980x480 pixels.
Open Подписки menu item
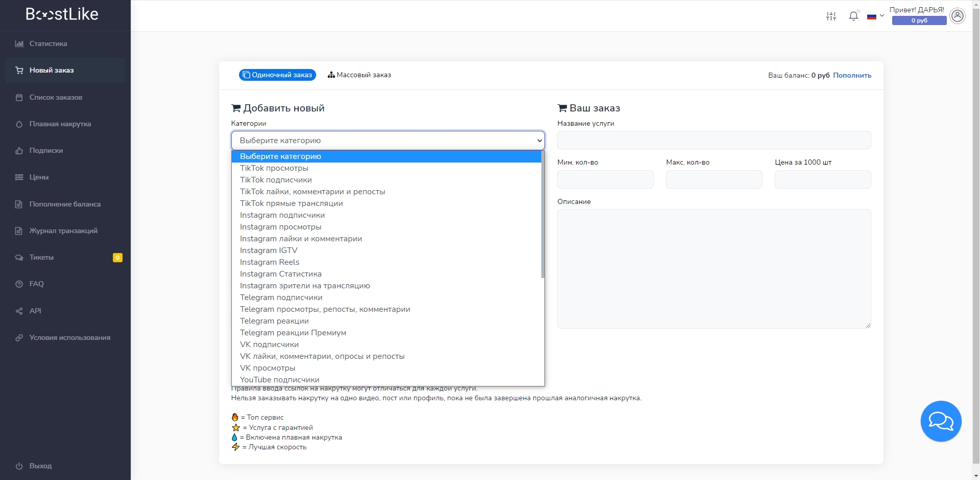click(65, 150)
